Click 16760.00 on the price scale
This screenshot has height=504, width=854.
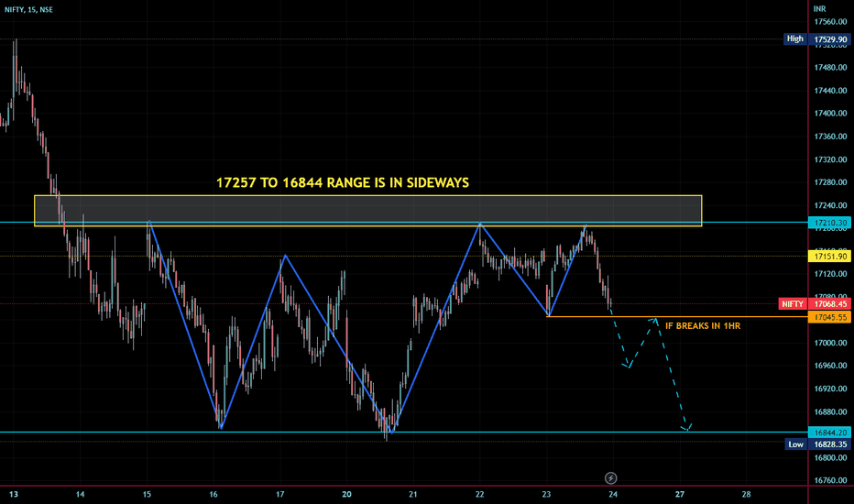click(830, 480)
